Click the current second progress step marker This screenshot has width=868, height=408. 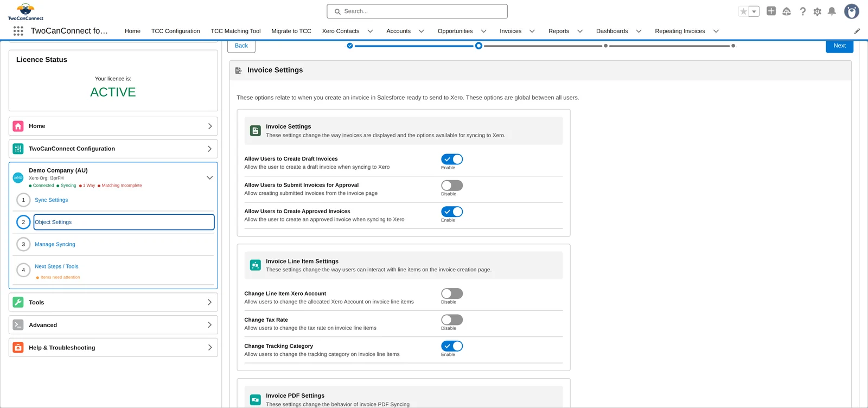click(x=478, y=46)
